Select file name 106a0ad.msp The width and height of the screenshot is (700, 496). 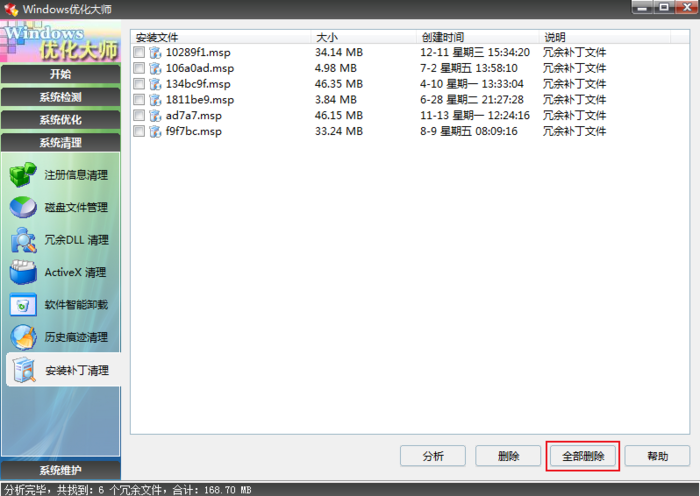click(200, 68)
